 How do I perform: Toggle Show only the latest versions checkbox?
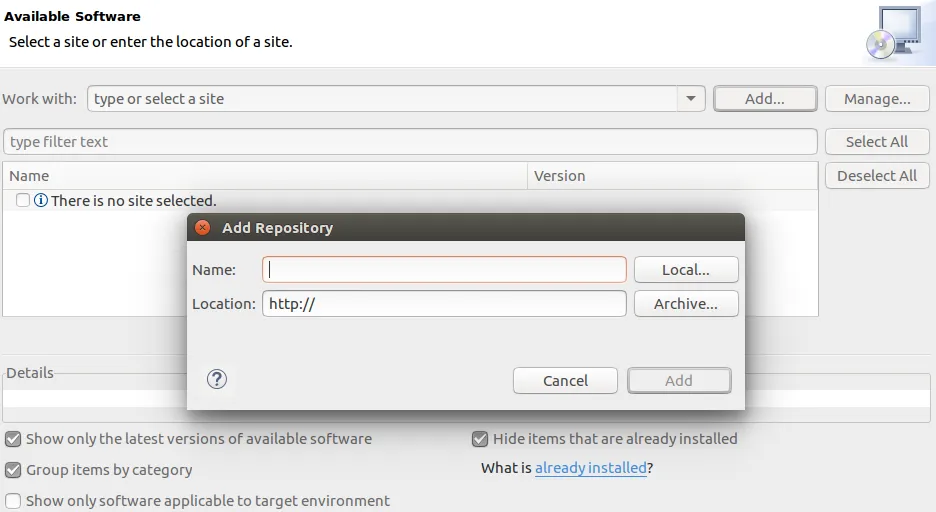(x=13, y=439)
